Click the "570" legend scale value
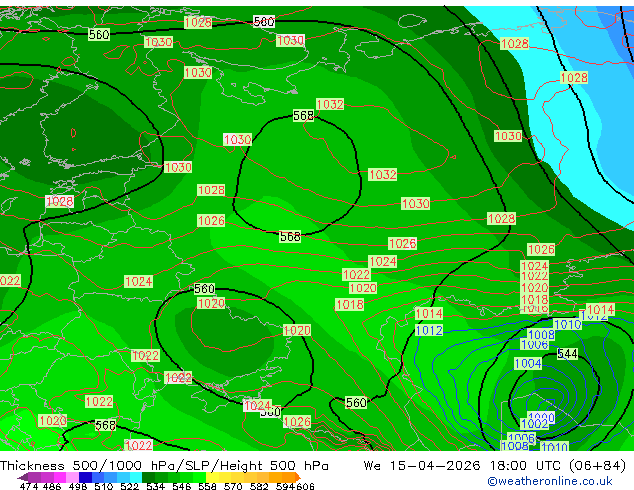The image size is (634, 490). (x=233, y=486)
